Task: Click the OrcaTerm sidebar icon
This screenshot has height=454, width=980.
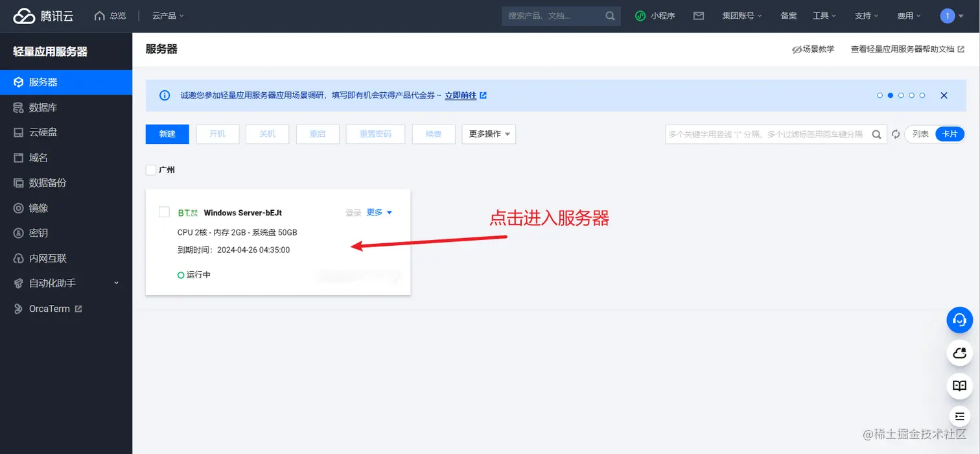Action: pyautogui.click(x=18, y=309)
